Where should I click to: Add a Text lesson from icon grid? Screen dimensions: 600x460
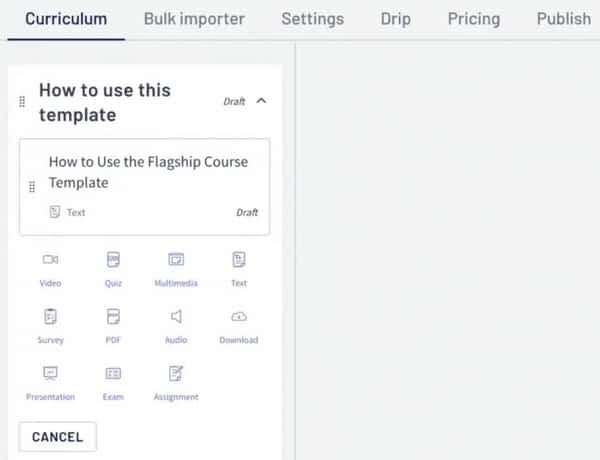(239, 269)
